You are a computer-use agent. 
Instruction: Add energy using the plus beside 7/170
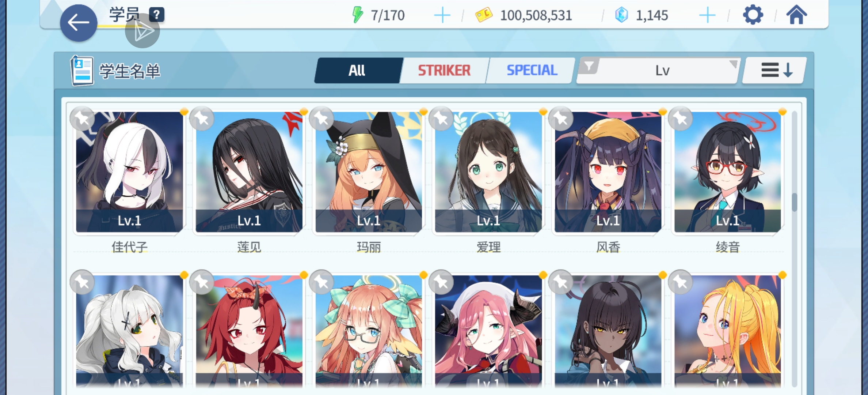click(442, 15)
